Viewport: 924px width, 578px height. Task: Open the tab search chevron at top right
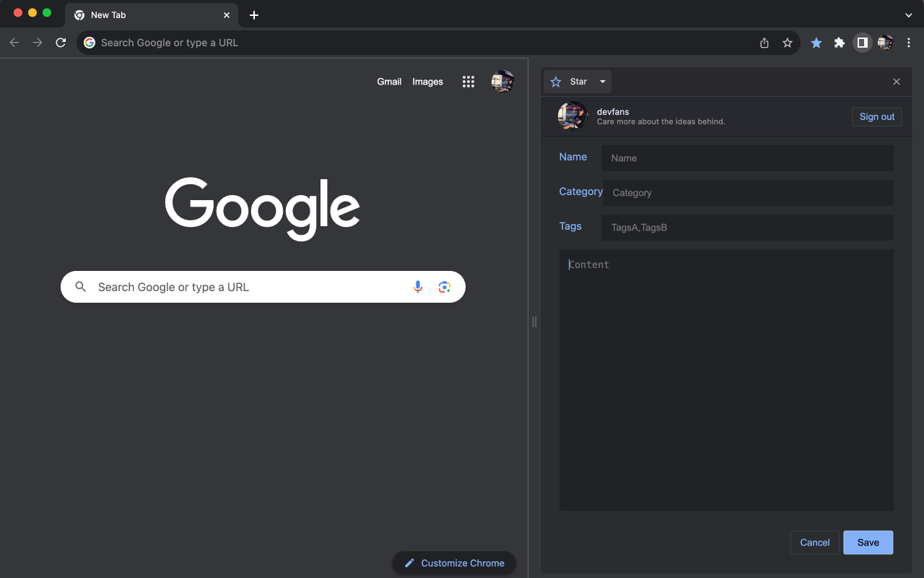point(909,15)
